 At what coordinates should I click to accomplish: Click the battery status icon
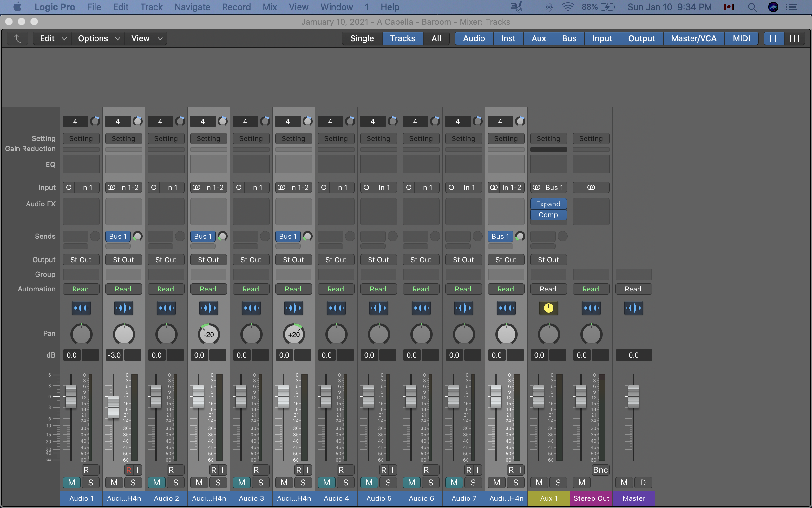(x=607, y=7)
